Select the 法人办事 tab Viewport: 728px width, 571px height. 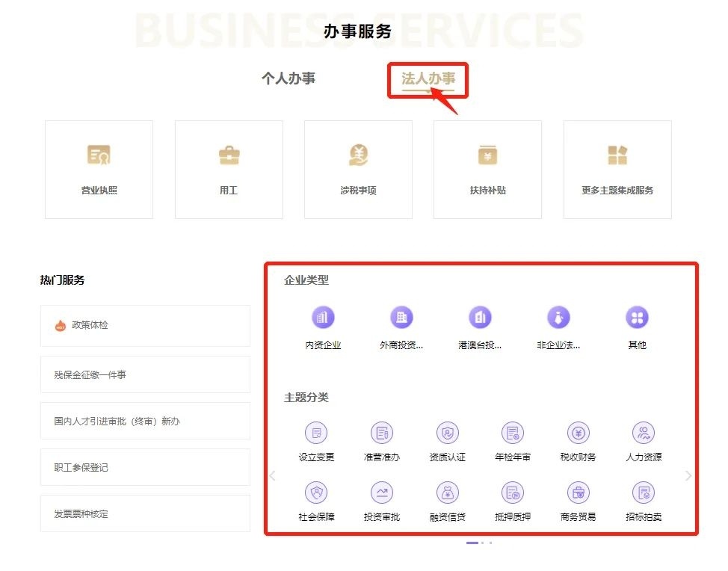coord(428,78)
